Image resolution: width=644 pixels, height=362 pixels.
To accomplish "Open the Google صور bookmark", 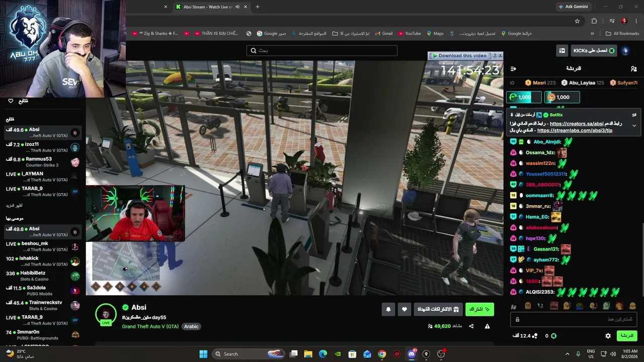I will 271,34.
